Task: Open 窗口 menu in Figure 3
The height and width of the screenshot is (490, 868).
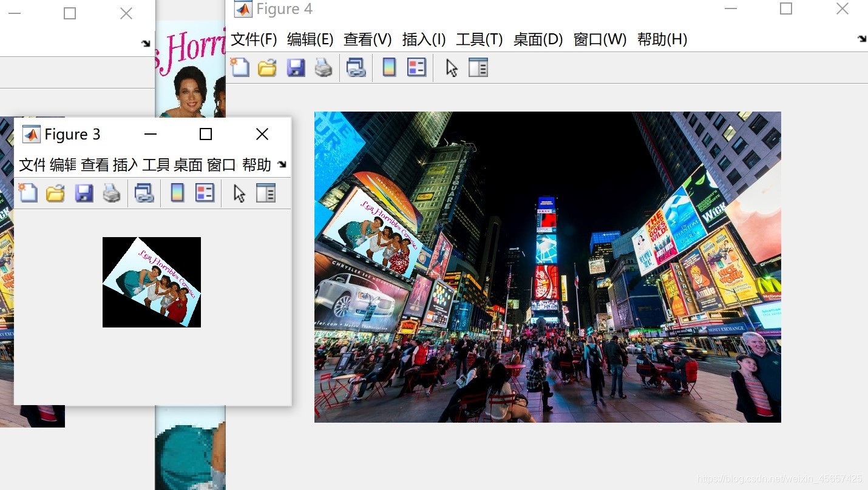Action: [x=221, y=165]
